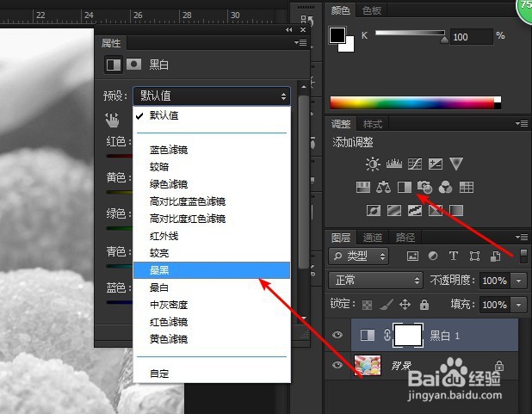
Task: Add a Threshold adjustment
Action: click(415, 210)
